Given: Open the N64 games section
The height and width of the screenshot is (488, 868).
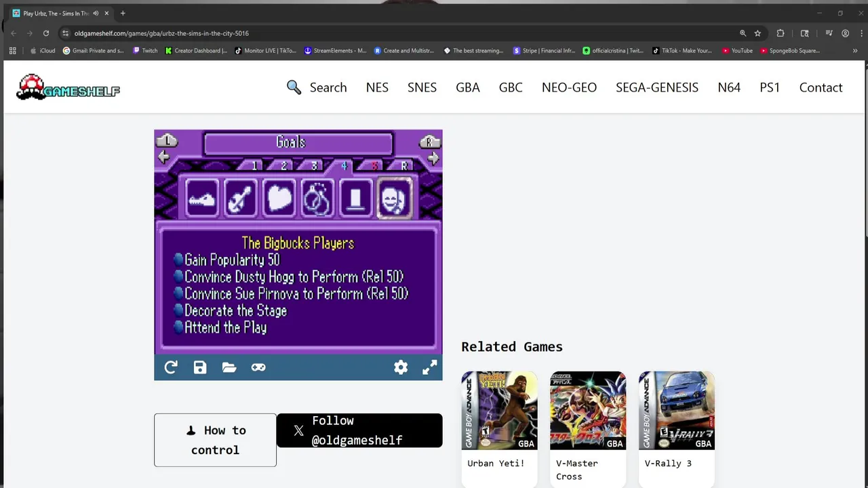Looking at the screenshot, I should click(729, 87).
